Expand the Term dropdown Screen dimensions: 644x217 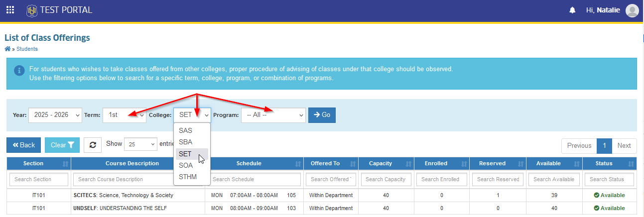tap(125, 115)
